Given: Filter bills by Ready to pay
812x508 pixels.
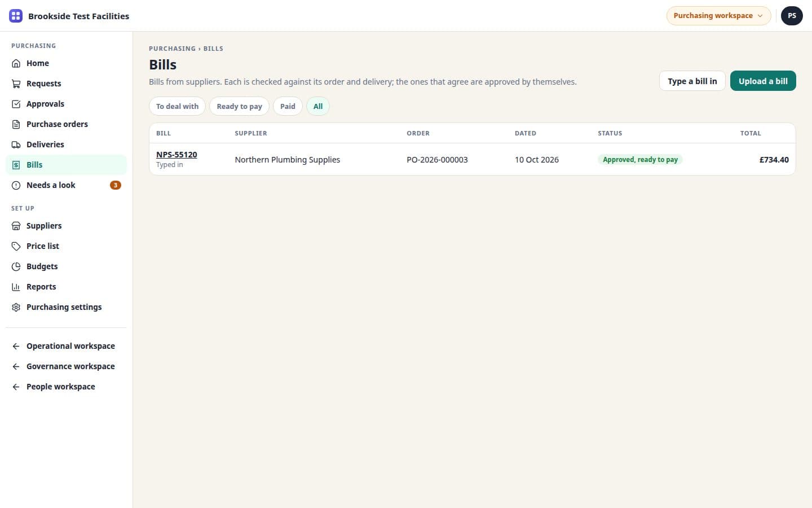Looking at the screenshot, I should 239,106.
